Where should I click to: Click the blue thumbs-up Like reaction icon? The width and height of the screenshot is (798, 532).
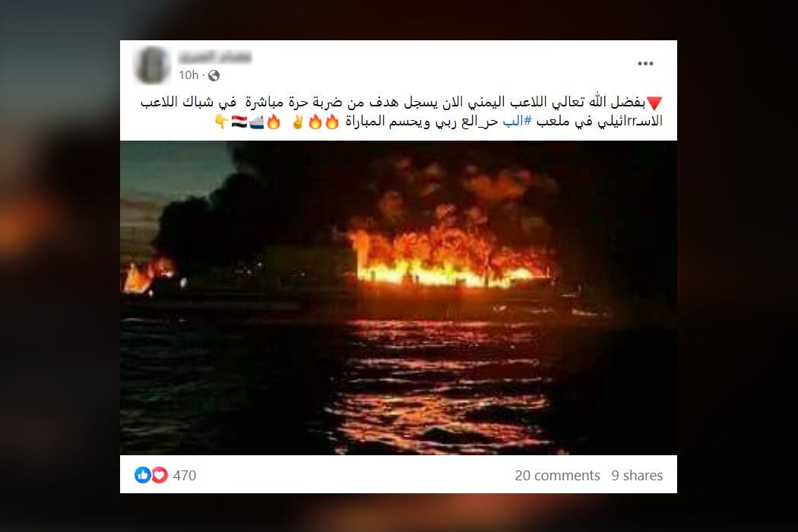click(143, 475)
